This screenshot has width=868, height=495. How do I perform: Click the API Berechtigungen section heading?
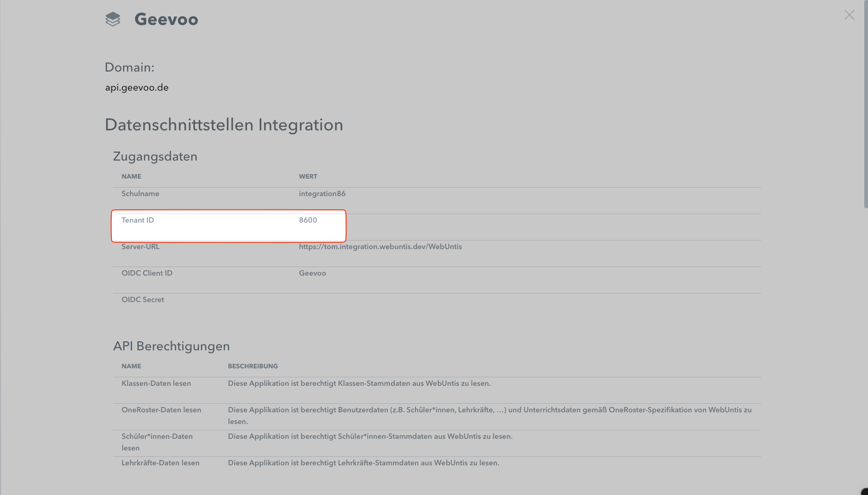coord(172,346)
